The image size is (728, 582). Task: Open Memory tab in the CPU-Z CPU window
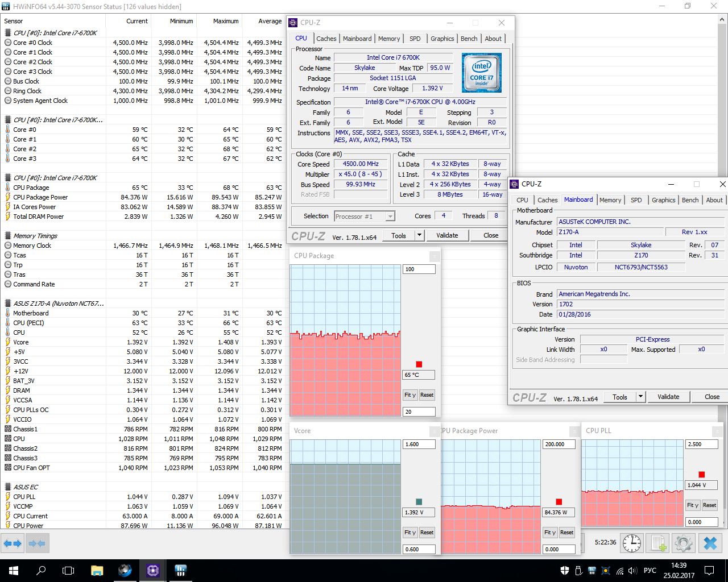[x=389, y=39]
